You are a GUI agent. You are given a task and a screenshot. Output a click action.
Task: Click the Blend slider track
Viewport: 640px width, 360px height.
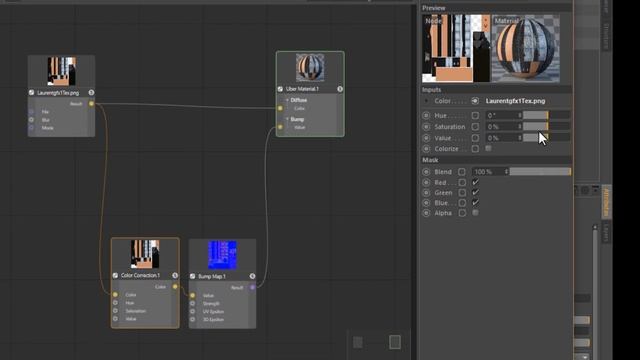pos(540,172)
